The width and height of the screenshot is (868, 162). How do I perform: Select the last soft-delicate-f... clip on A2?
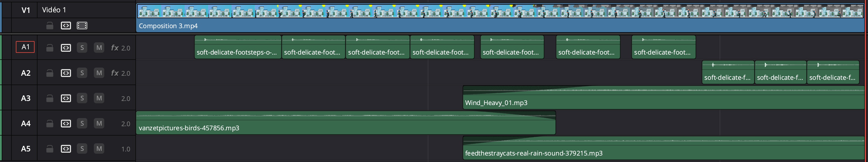833,72
